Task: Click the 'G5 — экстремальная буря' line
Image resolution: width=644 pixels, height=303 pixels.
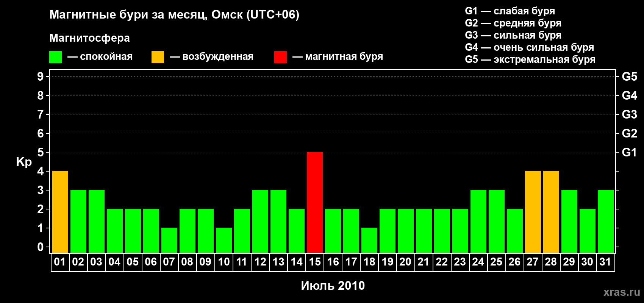Action: click(x=530, y=59)
